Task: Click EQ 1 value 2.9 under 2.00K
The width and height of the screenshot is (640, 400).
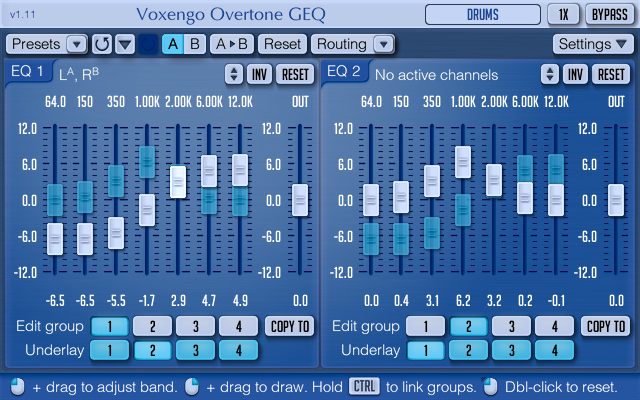Action: pyautogui.click(x=178, y=301)
